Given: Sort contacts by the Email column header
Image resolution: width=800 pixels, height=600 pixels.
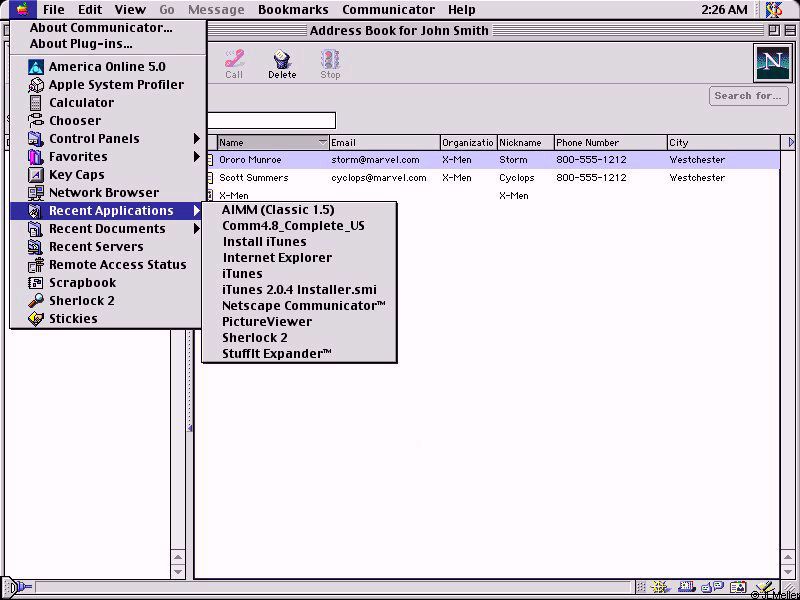Looking at the screenshot, I should (384, 143).
